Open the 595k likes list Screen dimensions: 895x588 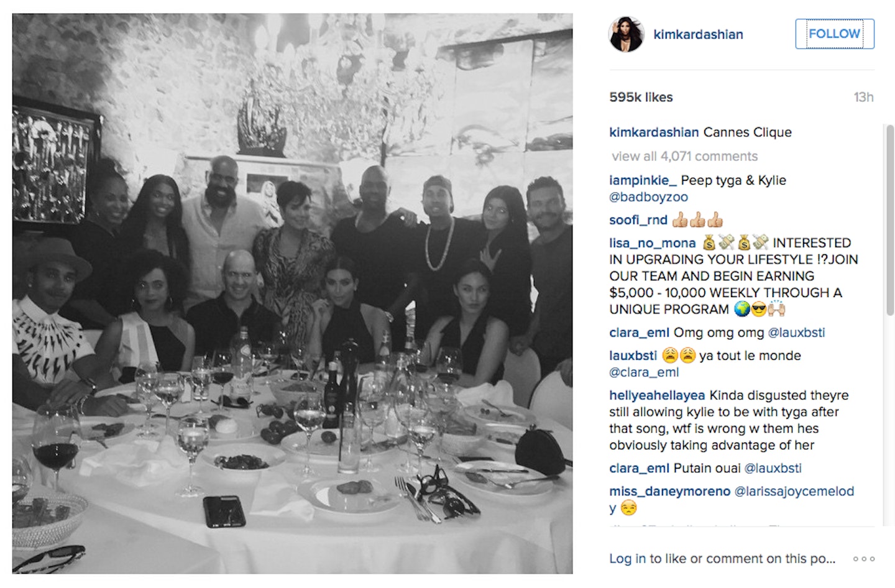641,97
